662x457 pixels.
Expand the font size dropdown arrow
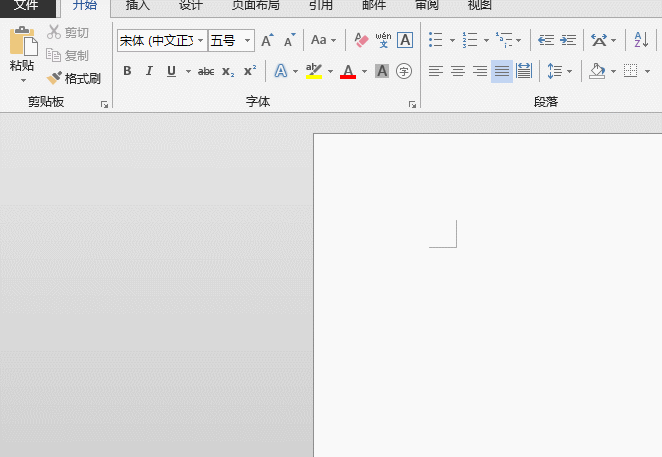coord(248,41)
